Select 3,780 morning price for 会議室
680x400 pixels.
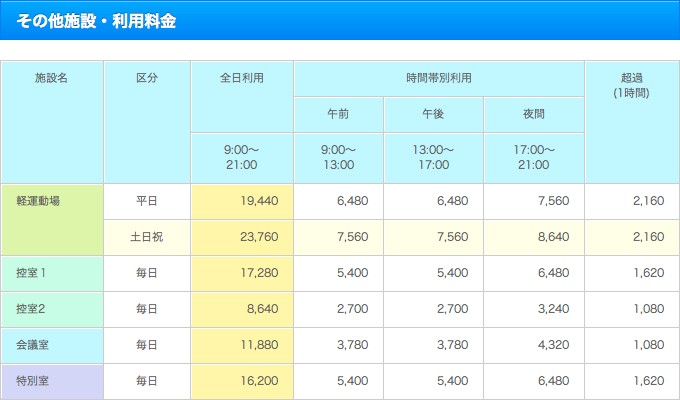338,345
